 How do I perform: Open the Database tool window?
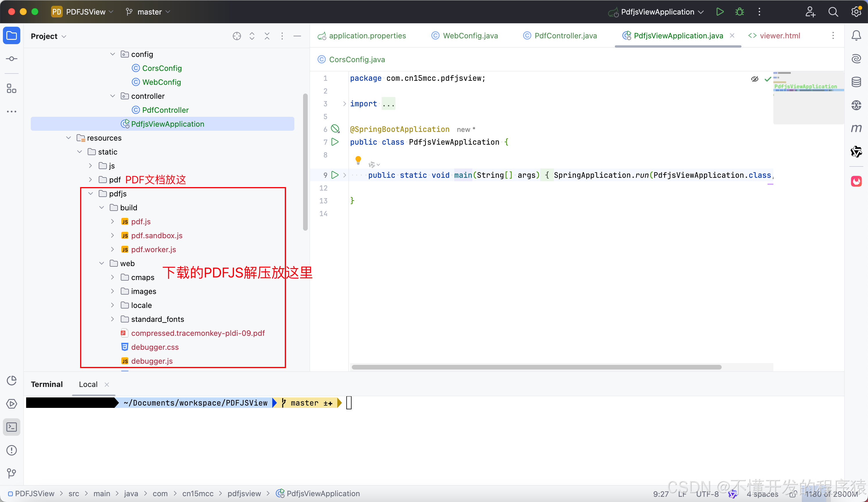(x=857, y=82)
